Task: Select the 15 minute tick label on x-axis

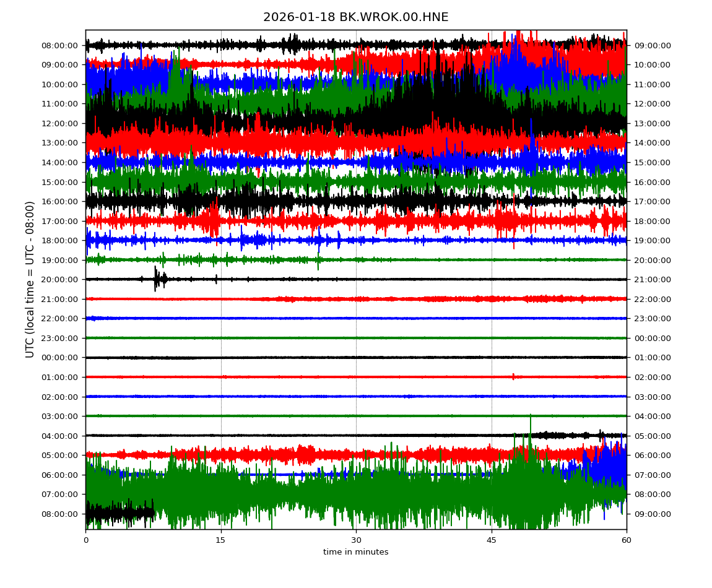Action: [220, 540]
